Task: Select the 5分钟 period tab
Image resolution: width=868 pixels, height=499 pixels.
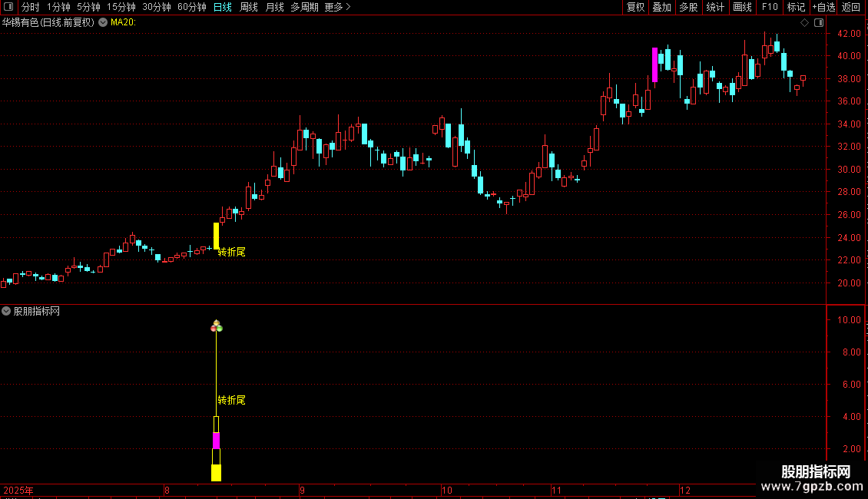Action: click(88, 7)
